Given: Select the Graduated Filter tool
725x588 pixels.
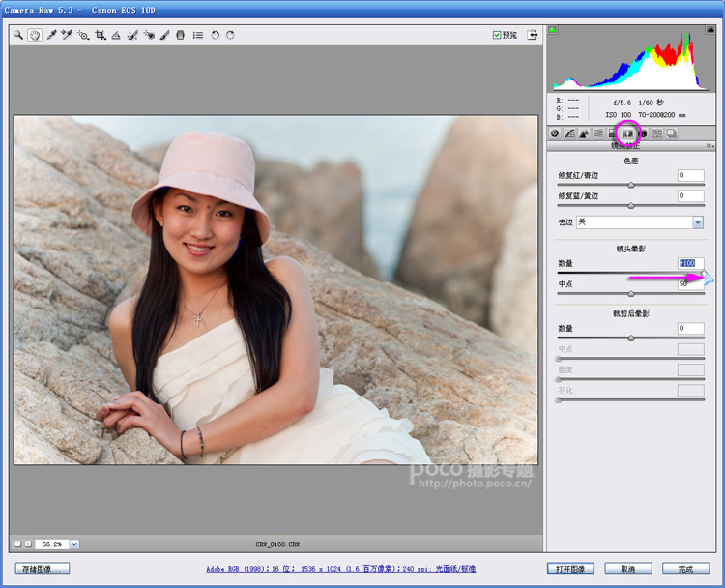Looking at the screenshot, I should 181,35.
